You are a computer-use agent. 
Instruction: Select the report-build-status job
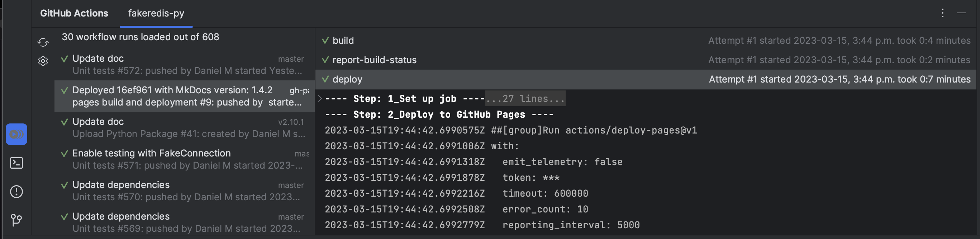click(646, 60)
